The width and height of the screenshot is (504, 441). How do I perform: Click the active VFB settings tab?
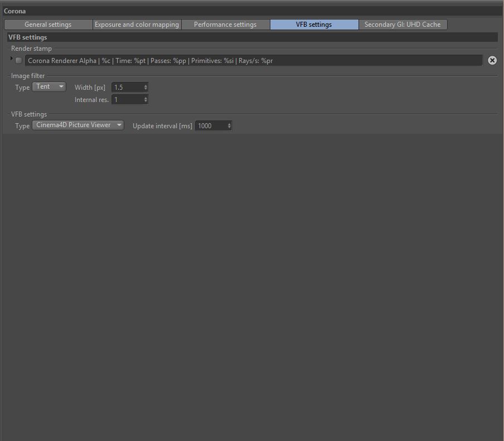[x=314, y=25]
